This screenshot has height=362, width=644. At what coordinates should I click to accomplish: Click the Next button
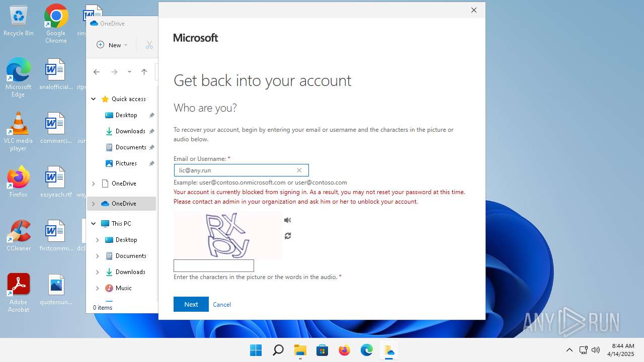click(x=191, y=304)
